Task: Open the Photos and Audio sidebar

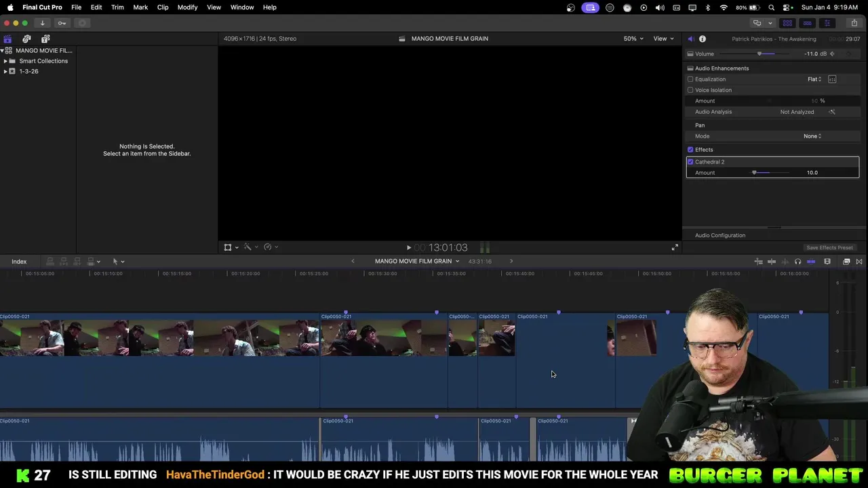Action: pyautogui.click(x=26, y=39)
